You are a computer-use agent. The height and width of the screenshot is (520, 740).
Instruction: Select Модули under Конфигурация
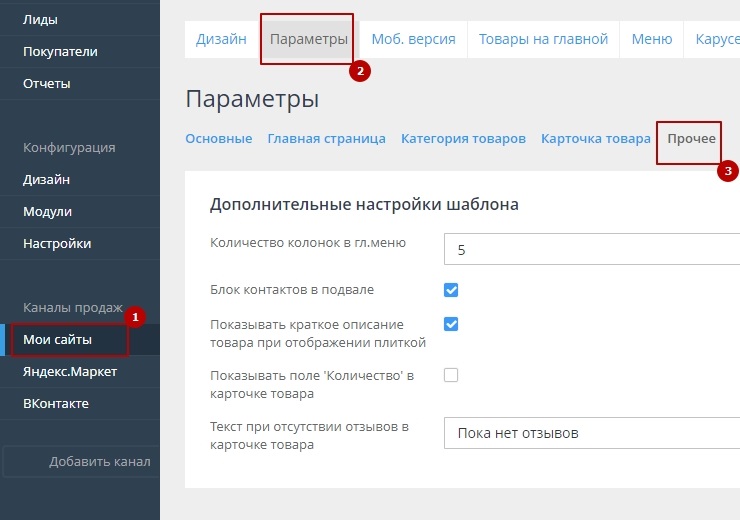(x=47, y=211)
